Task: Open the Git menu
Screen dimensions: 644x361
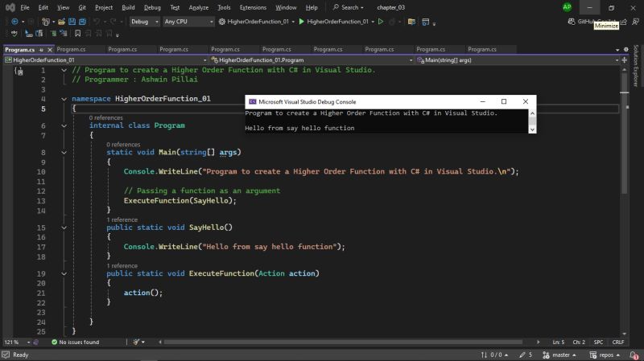Action: pos(82,7)
